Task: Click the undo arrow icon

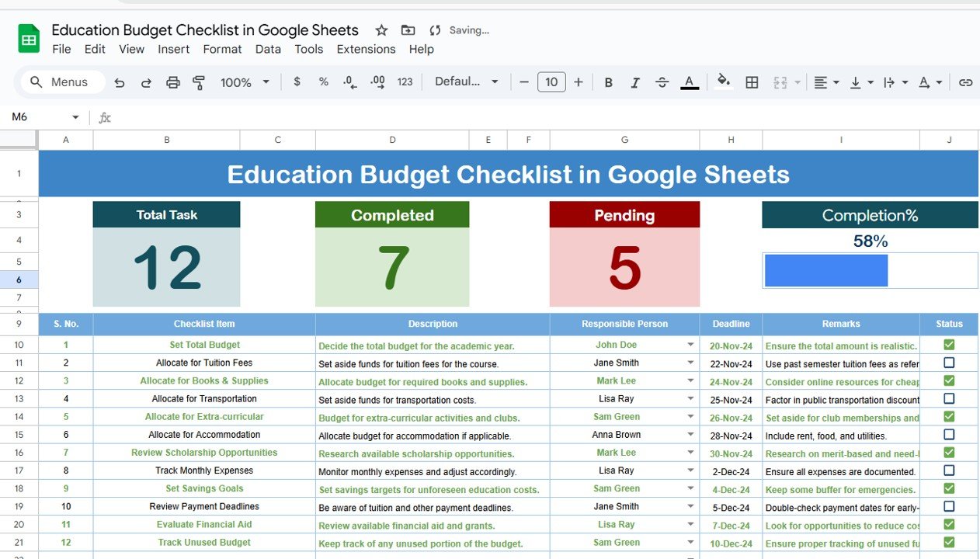Action: point(119,82)
